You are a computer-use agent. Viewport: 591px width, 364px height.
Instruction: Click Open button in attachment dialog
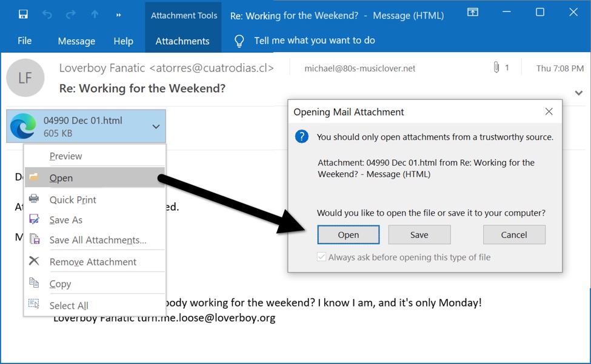(349, 235)
